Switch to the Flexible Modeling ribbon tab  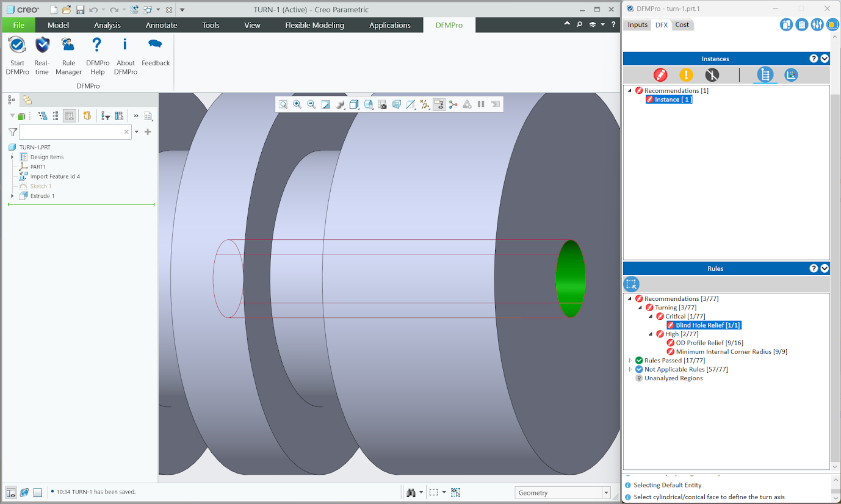tap(314, 25)
